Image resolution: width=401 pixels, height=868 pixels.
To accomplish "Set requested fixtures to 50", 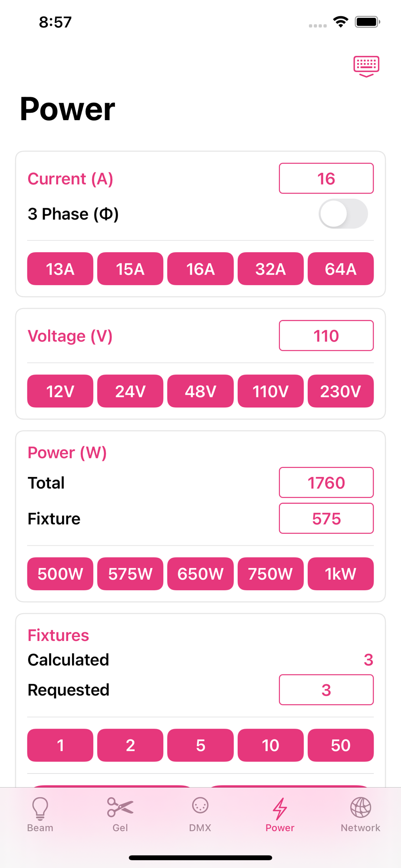I will tap(341, 745).
